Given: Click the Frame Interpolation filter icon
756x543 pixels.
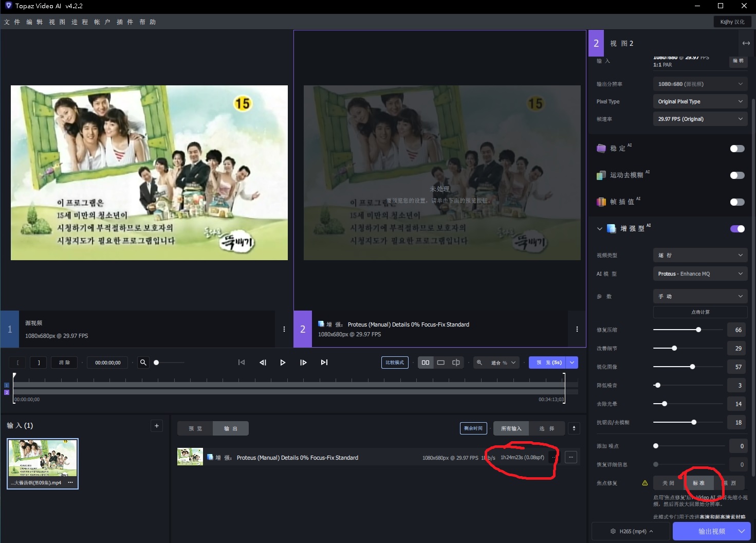Looking at the screenshot, I should [x=601, y=202].
